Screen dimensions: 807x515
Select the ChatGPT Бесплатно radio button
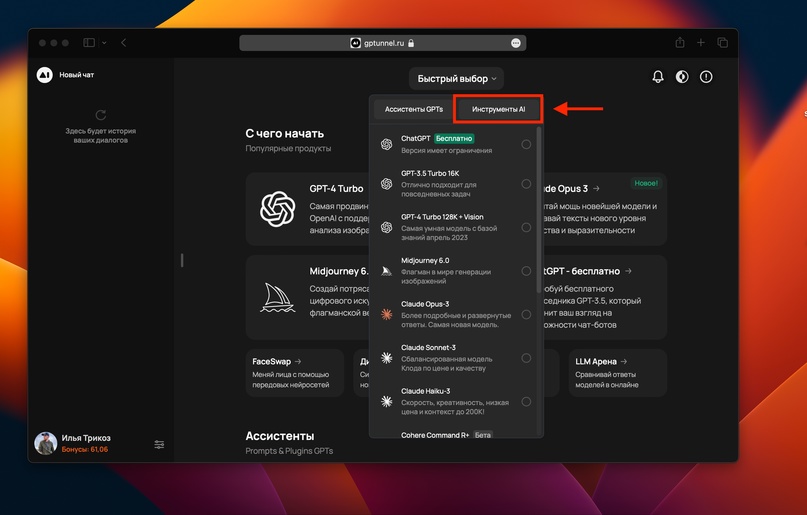[526, 145]
